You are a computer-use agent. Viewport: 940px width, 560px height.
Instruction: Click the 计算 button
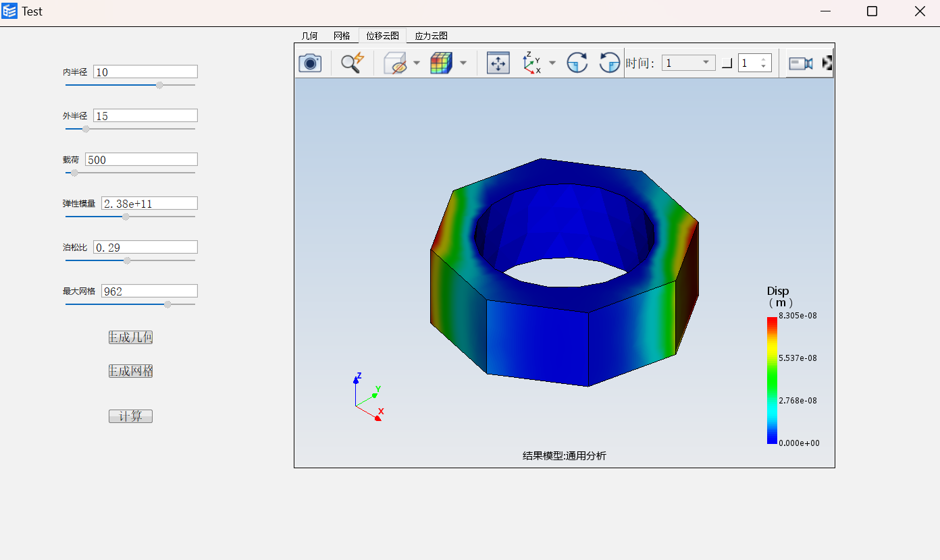pyautogui.click(x=130, y=416)
